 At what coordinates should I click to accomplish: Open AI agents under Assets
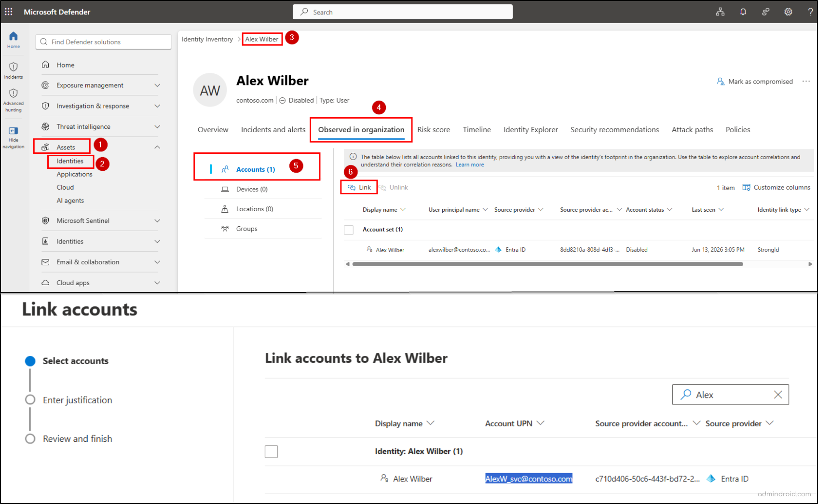[70, 201]
